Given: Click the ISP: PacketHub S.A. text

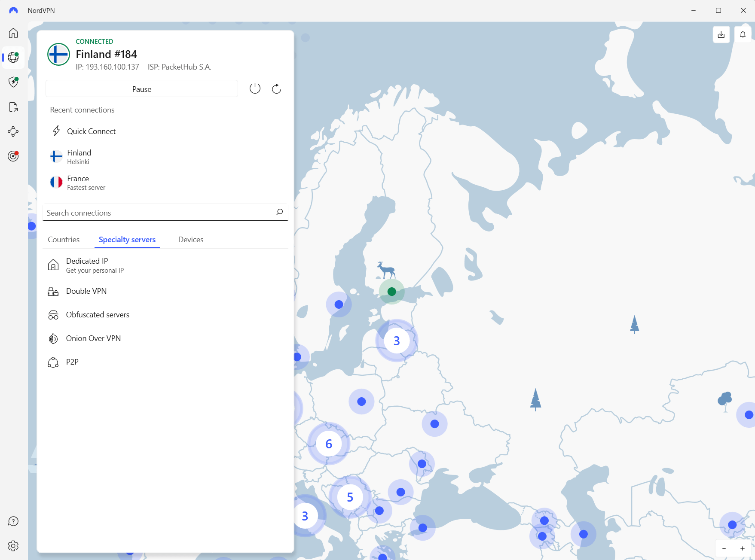Looking at the screenshot, I should [180, 67].
